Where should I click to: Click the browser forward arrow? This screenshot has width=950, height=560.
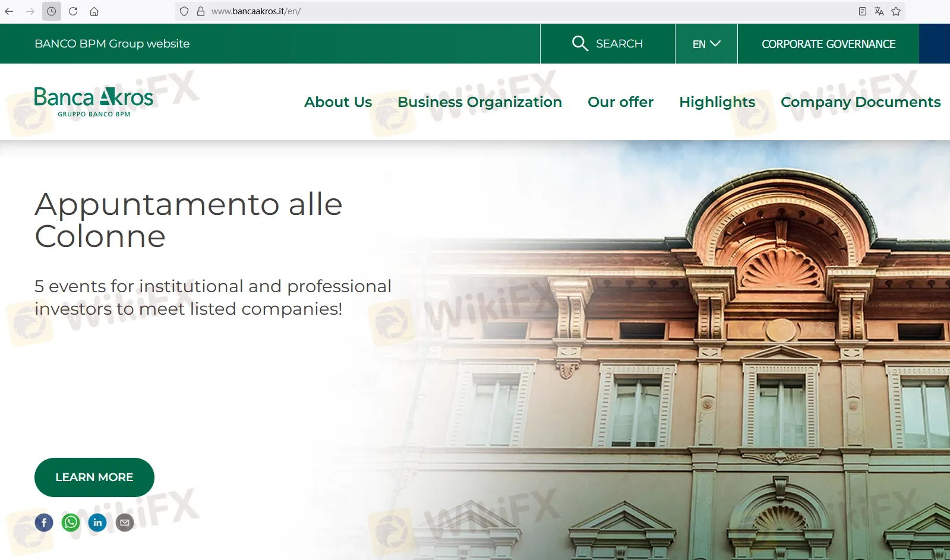click(x=30, y=11)
